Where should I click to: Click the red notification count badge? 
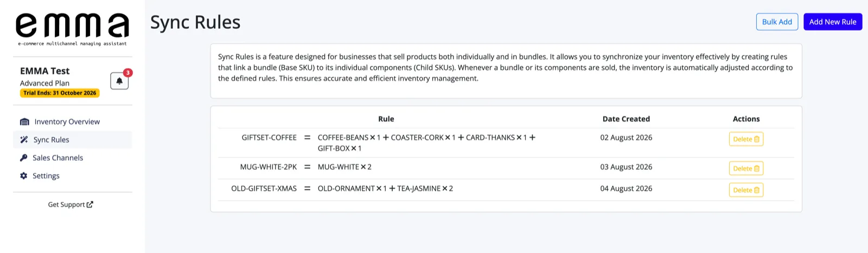[128, 73]
